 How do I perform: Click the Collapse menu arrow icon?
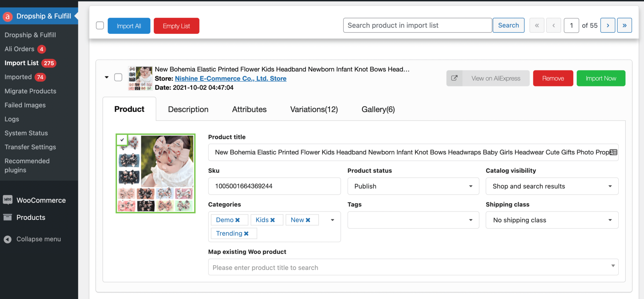click(x=8, y=239)
